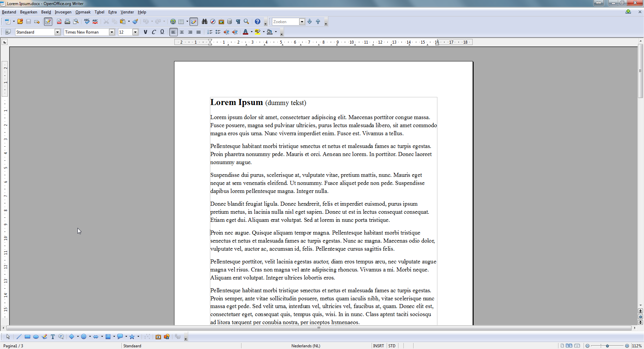Viewport: 644px width, 349px height.
Task: Click the 112% zoom level in the status bar
Action: tap(637, 346)
